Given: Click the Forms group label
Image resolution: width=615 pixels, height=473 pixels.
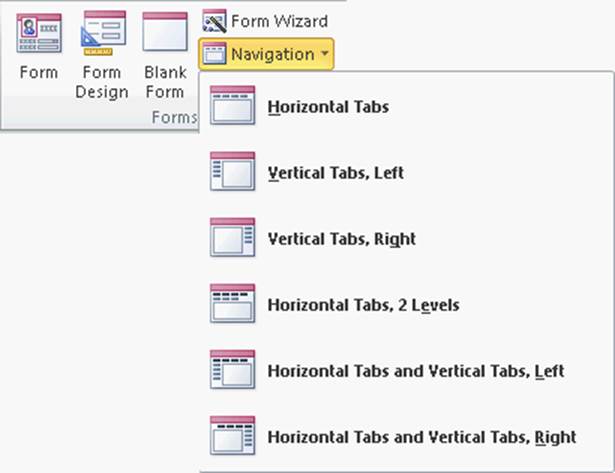Looking at the screenshot, I should (172, 118).
